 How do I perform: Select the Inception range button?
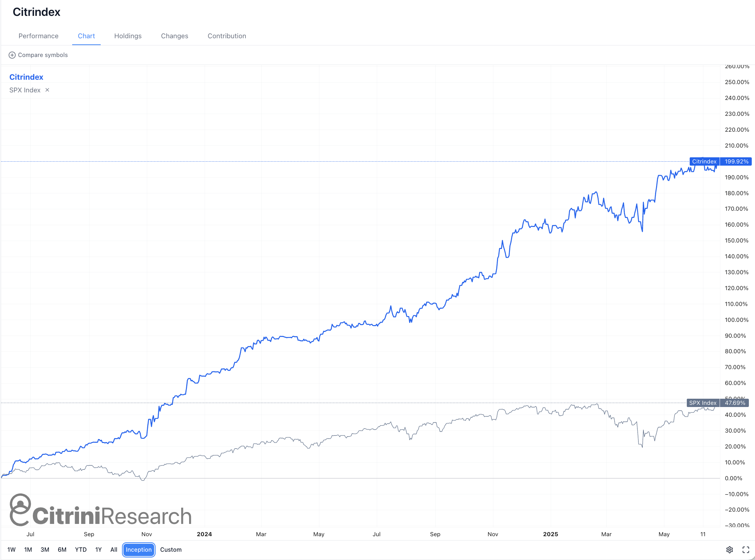139,550
